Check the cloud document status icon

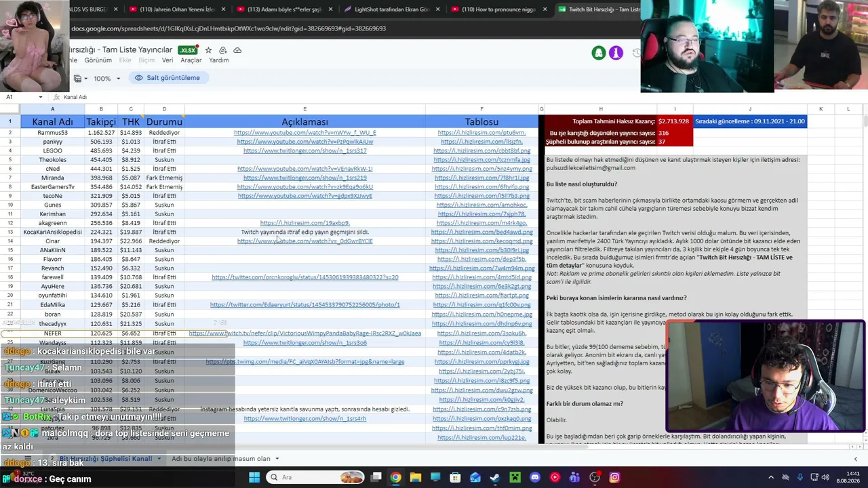(237, 50)
